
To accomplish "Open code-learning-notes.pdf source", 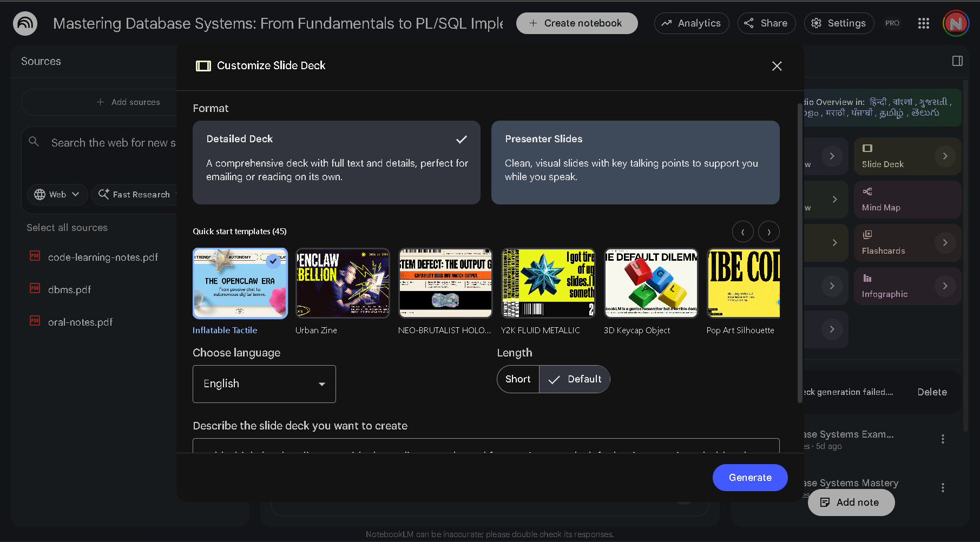I will pyautogui.click(x=103, y=257).
